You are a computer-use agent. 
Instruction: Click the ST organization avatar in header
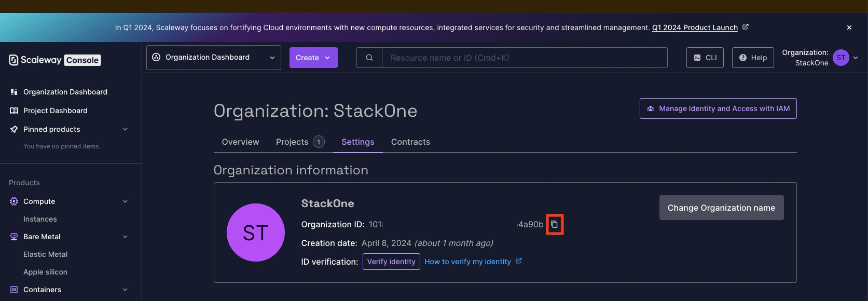[841, 58]
